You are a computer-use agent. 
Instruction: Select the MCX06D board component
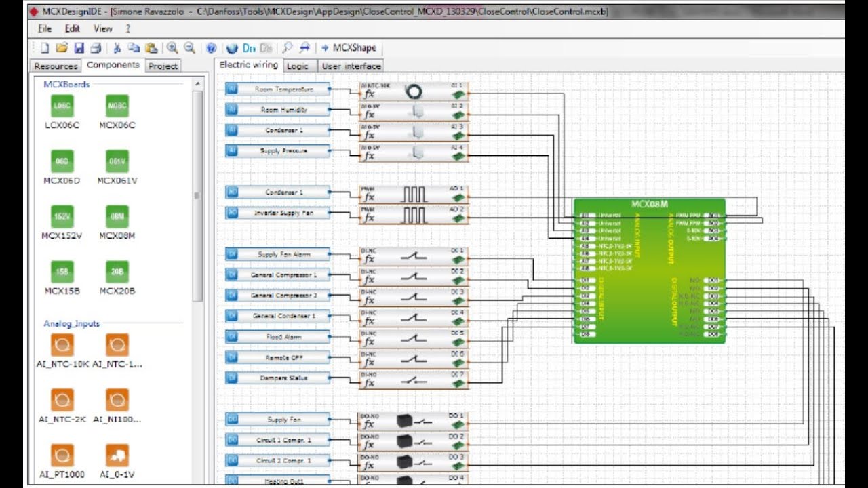click(x=62, y=167)
